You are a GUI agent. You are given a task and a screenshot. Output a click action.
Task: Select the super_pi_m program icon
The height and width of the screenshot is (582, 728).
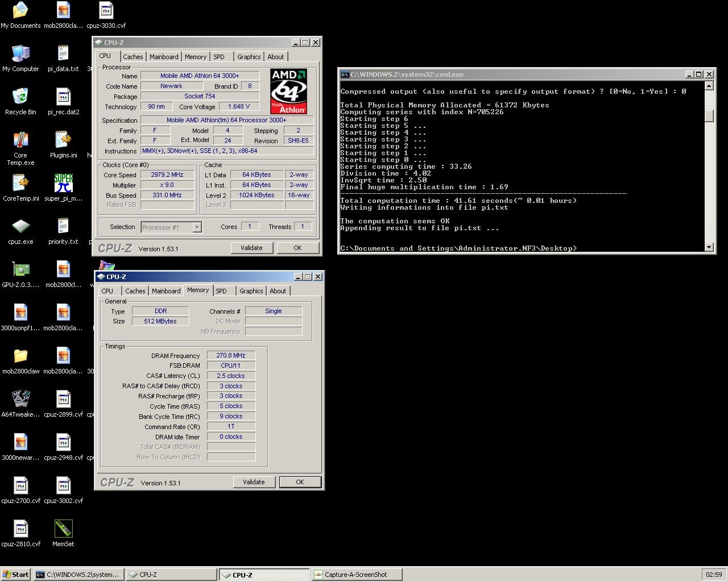point(63,188)
